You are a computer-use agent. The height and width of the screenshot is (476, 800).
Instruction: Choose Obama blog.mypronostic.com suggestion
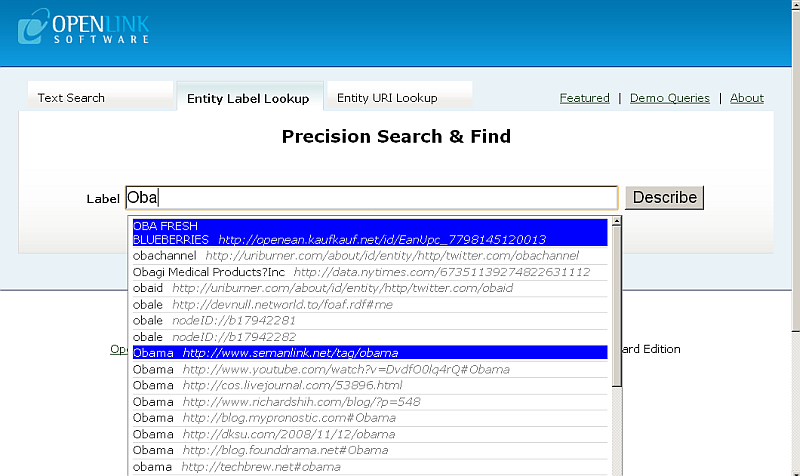point(370,418)
